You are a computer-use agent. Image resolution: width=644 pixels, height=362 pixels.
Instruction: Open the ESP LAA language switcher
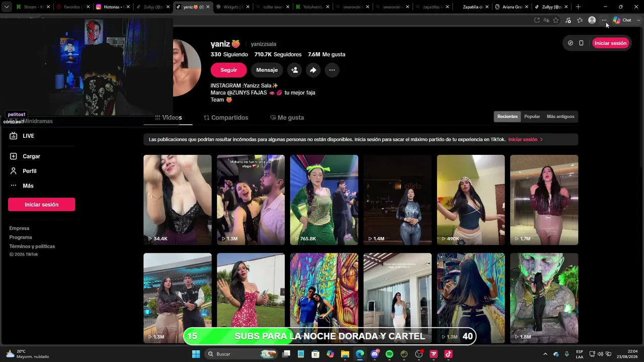(x=580, y=354)
